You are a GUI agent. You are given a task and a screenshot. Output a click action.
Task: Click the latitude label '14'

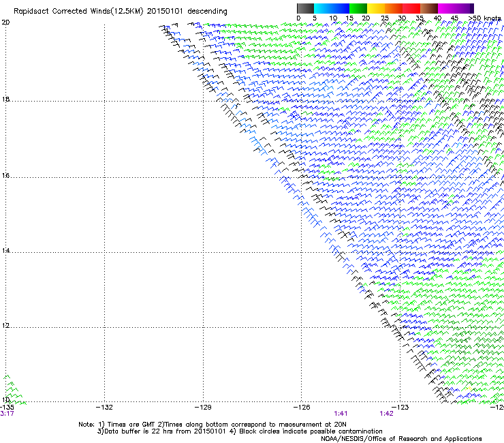(x=5, y=250)
